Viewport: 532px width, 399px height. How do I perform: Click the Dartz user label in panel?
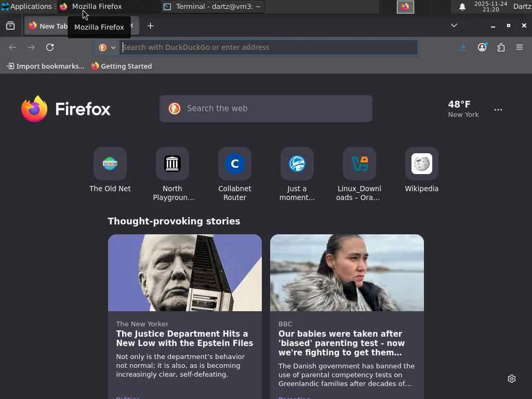(522, 6)
